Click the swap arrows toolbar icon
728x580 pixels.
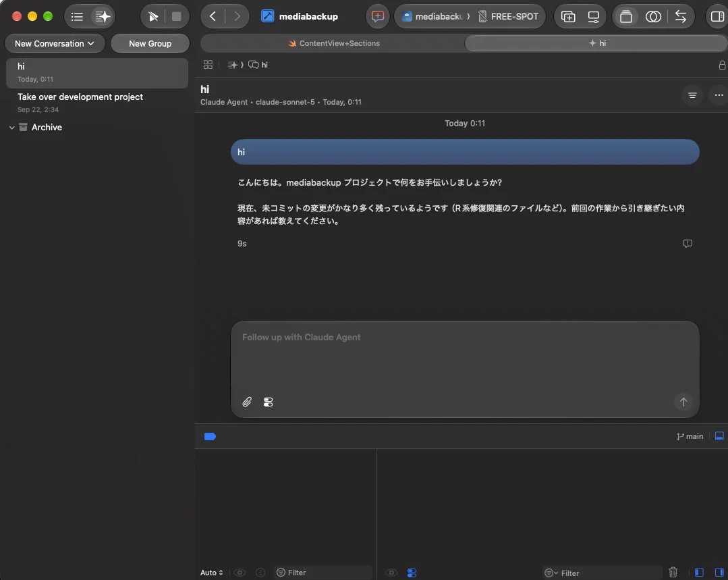pyautogui.click(x=681, y=17)
